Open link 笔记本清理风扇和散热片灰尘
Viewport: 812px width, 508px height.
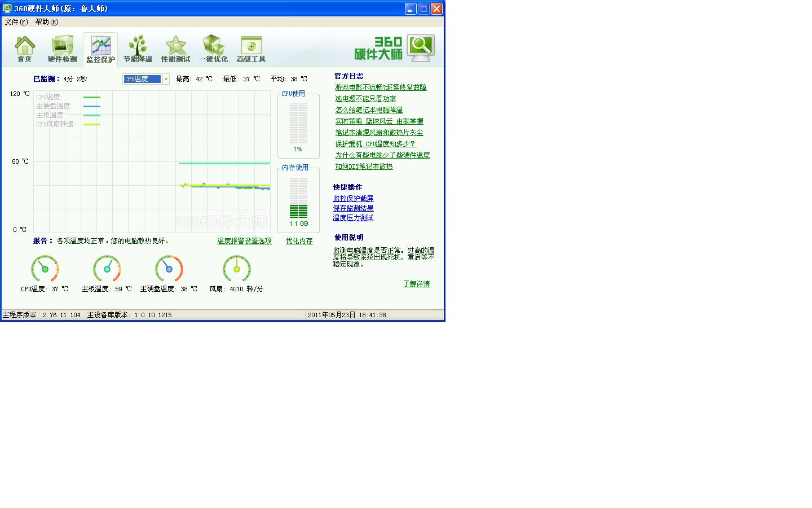[379, 133]
